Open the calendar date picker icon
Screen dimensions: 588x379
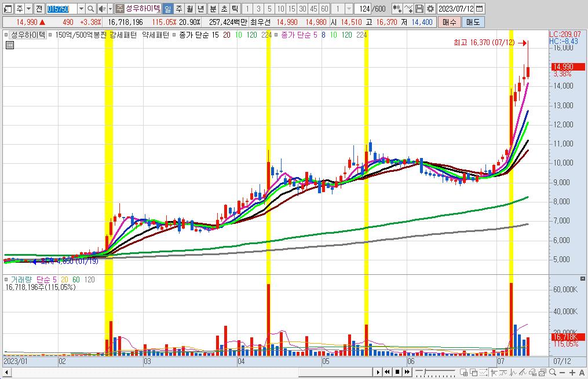479,9
